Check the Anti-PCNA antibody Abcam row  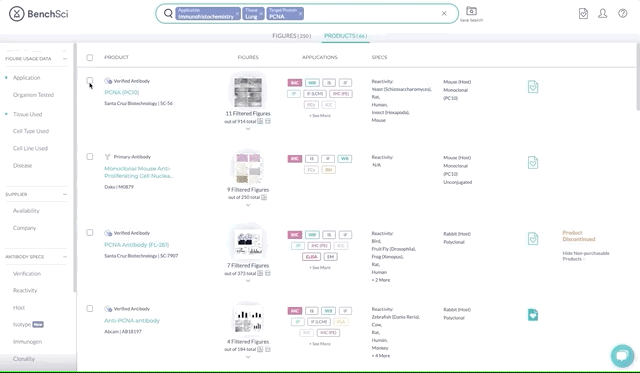click(x=90, y=309)
